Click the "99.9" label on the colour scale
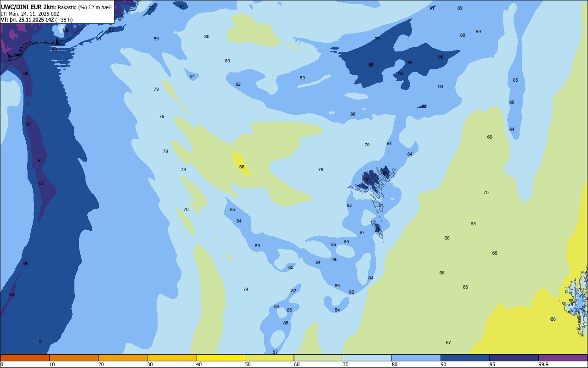Image resolution: width=588 pixels, height=368 pixels. pos(543,364)
